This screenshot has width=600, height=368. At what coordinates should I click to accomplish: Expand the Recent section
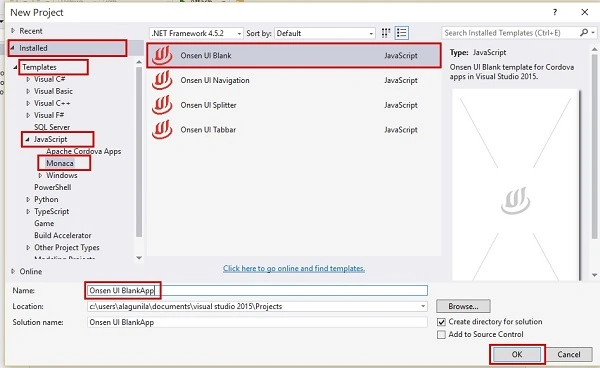point(13,31)
